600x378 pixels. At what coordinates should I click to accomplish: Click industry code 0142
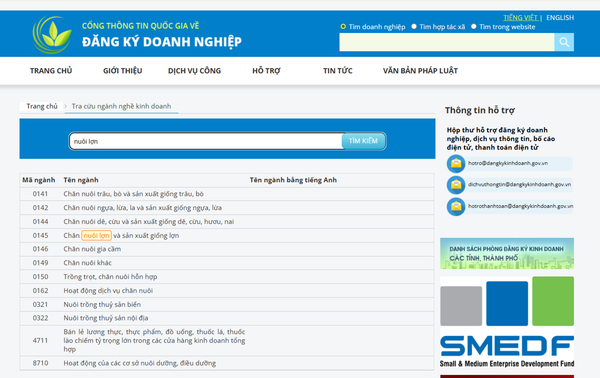(40, 208)
